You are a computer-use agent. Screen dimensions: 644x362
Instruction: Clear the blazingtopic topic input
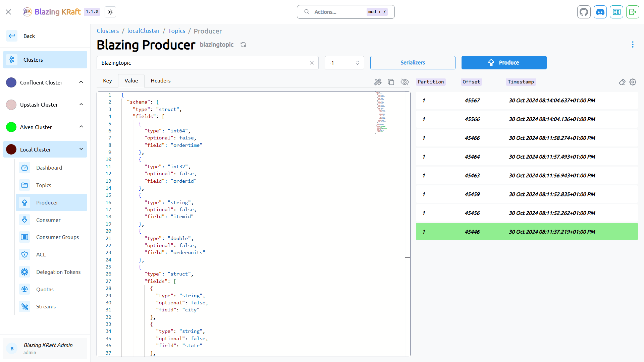click(312, 63)
